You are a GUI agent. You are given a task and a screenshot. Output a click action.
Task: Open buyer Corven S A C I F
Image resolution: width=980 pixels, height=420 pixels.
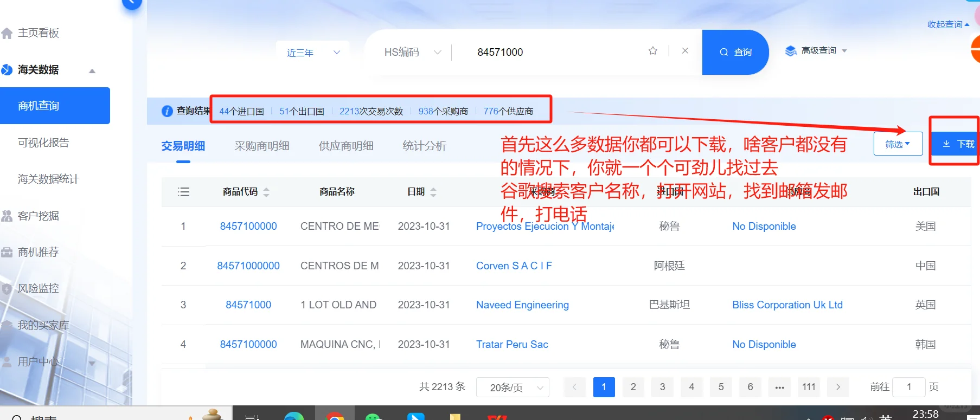(x=514, y=266)
